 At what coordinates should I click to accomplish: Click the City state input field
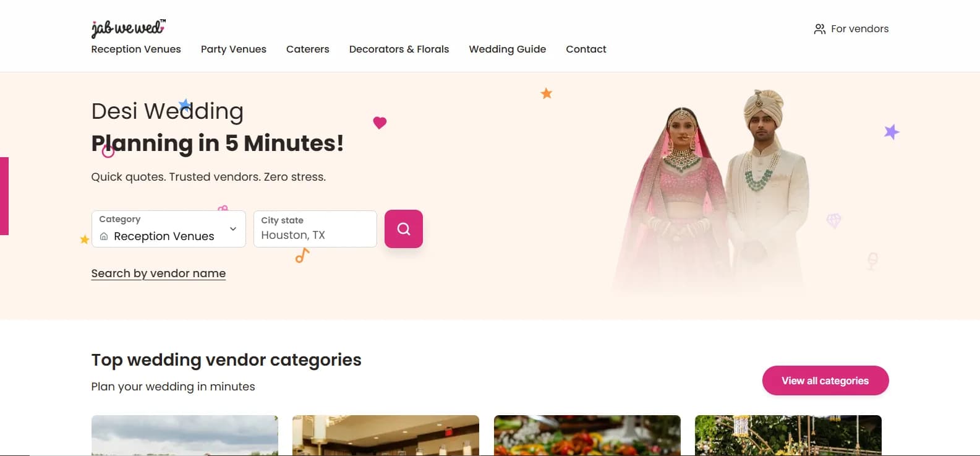pos(315,229)
